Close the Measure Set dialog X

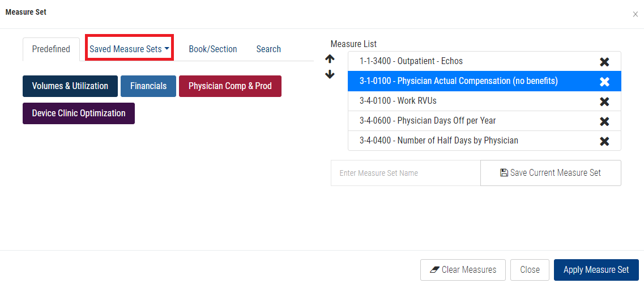point(635,14)
